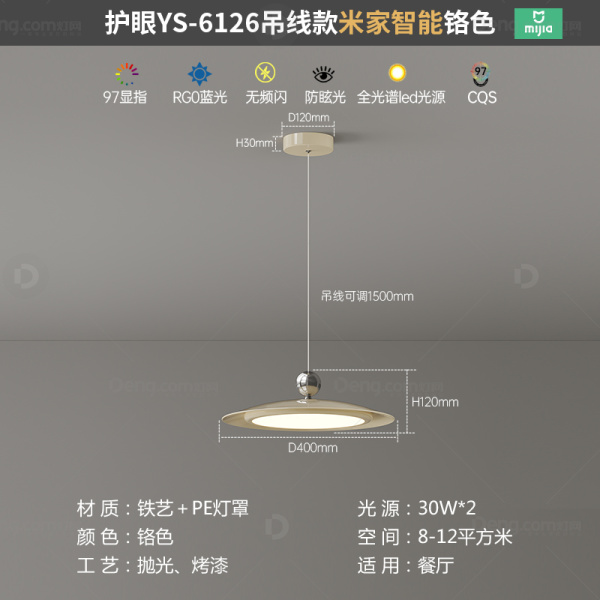Click the D400mm dimension label
Screen dimensions: 600x600
(313, 448)
